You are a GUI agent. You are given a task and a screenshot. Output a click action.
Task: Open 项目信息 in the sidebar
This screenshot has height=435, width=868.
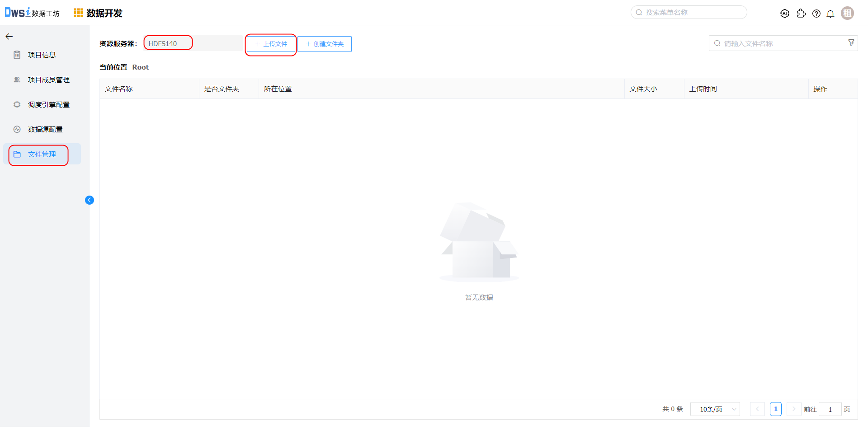42,55
